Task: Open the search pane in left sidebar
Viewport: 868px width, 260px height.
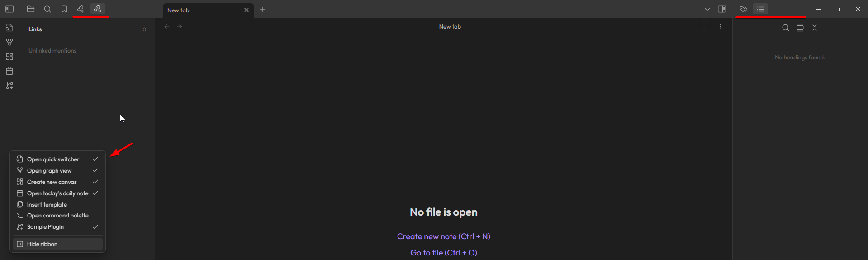Action: (47, 9)
